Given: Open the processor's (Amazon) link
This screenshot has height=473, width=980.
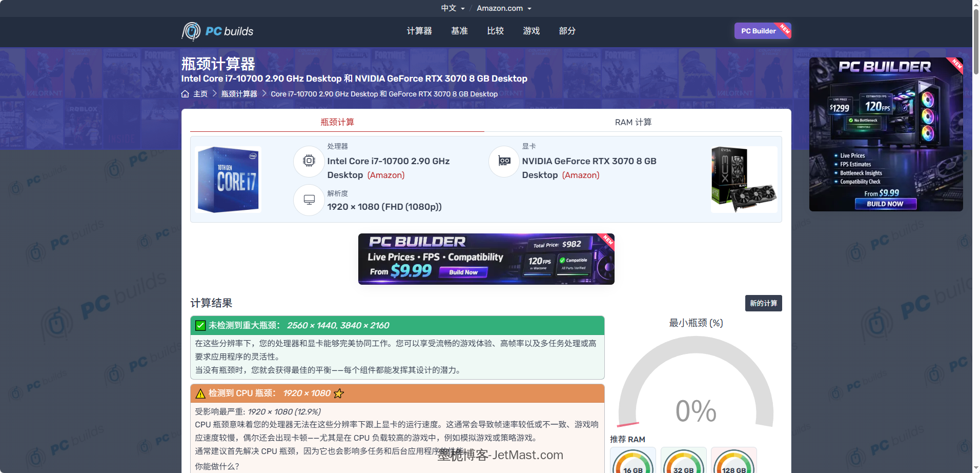Looking at the screenshot, I should pos(386,175).
